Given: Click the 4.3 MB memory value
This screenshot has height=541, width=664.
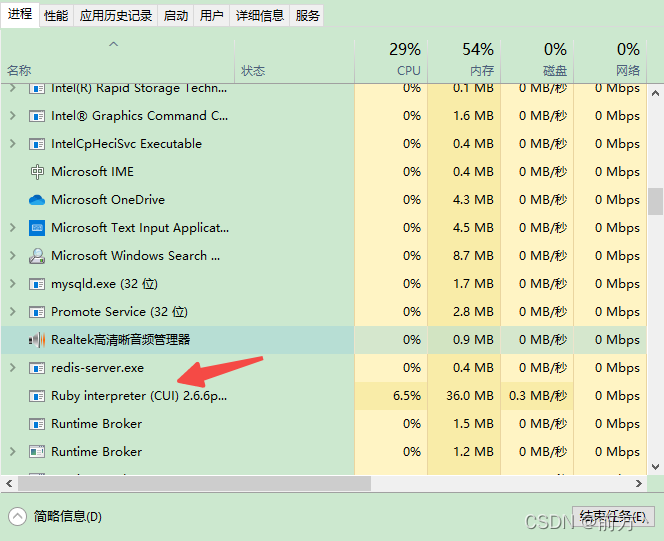Looking at the screenshot, I should [x=473, y=200].
